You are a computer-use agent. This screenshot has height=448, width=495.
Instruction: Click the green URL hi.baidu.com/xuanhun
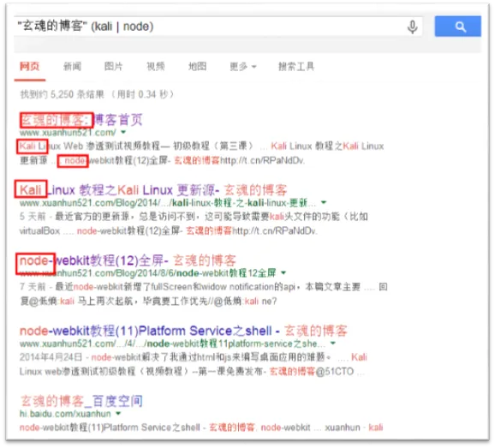65,414
